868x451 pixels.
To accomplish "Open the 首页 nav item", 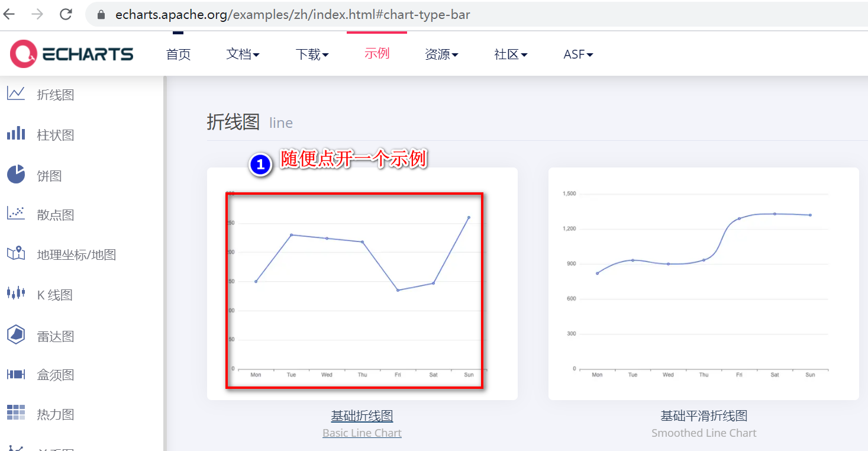I will click(179, 54).
